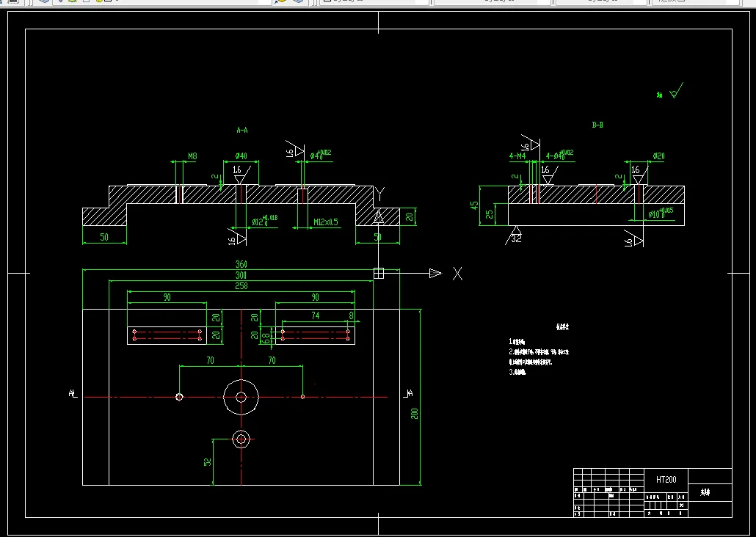The height and width of the screenshot is (537, 756).
Task: Pick the X axis label of UCS icon
Action: point(457,274)
